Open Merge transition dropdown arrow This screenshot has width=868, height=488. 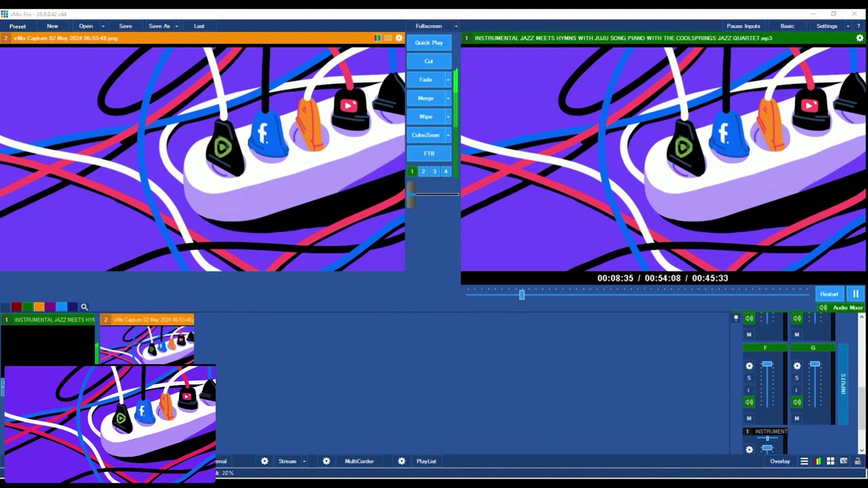(448, 98)
